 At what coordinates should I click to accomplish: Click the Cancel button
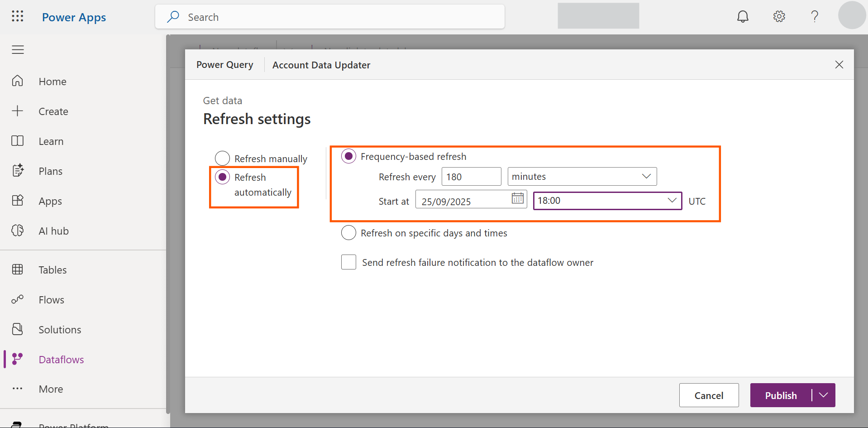[709, 395]
